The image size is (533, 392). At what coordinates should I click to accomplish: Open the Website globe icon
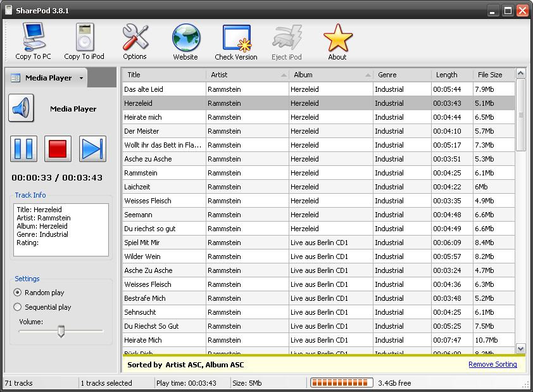(x=185, y=37)
